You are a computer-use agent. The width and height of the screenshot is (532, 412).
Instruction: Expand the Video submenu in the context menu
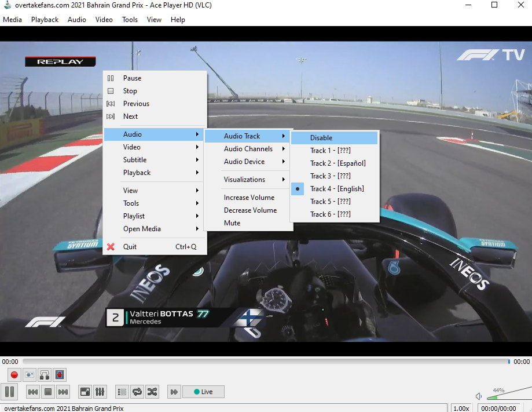pyautogui.click(x=155, y=147)
